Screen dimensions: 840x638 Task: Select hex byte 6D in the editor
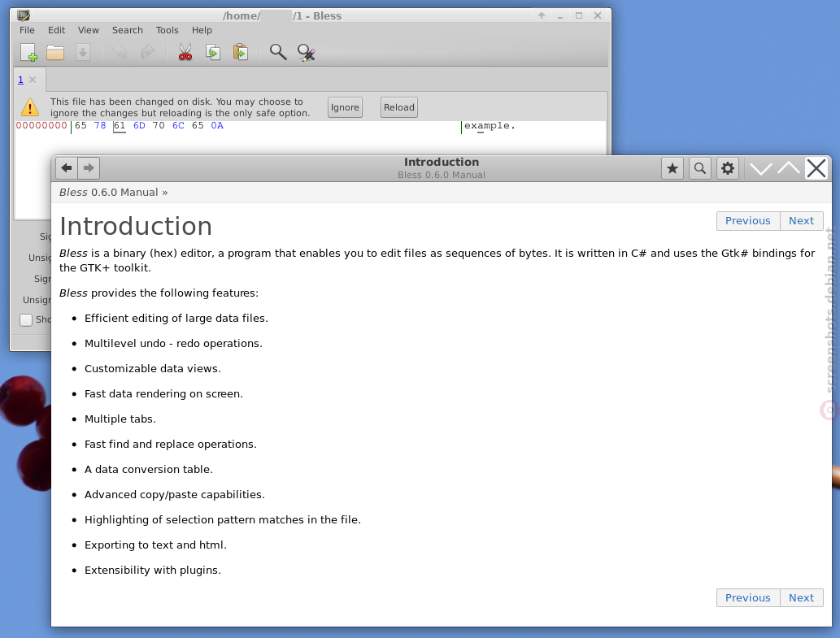point(139,126)
